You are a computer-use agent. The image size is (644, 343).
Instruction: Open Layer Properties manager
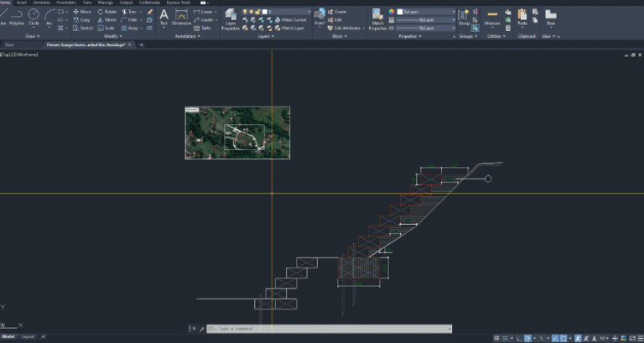[231, 19]
